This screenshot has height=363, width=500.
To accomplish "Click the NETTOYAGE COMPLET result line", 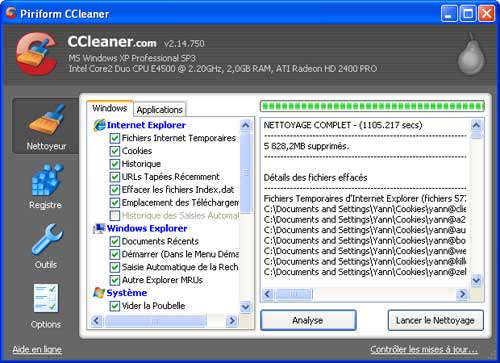I will point(343,125).
